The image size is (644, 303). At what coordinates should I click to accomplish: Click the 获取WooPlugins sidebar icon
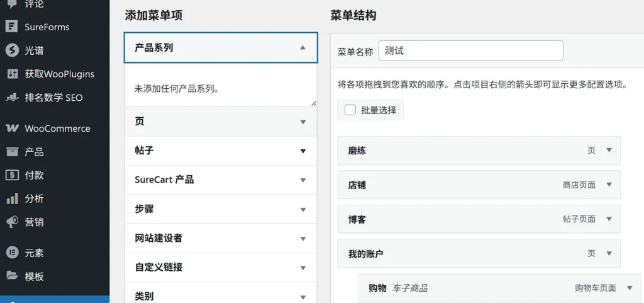tap(12, 74)
